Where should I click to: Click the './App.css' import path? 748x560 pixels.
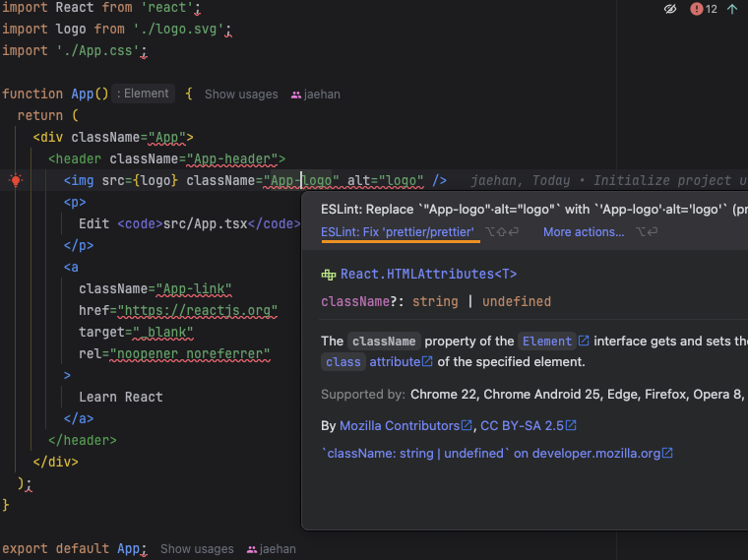pyautogui.click(x=97, y=50)
